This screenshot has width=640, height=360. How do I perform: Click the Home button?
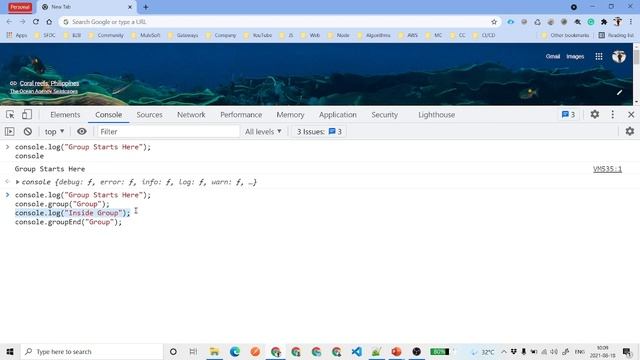tap(49, 22)
